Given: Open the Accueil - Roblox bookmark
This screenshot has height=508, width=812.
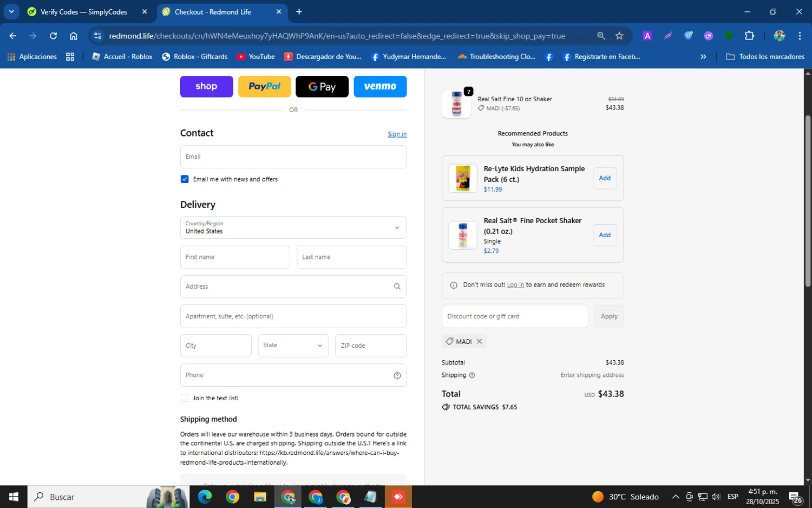Looking at the screenshot, I should pyautogui.click(x=122, y=56).
